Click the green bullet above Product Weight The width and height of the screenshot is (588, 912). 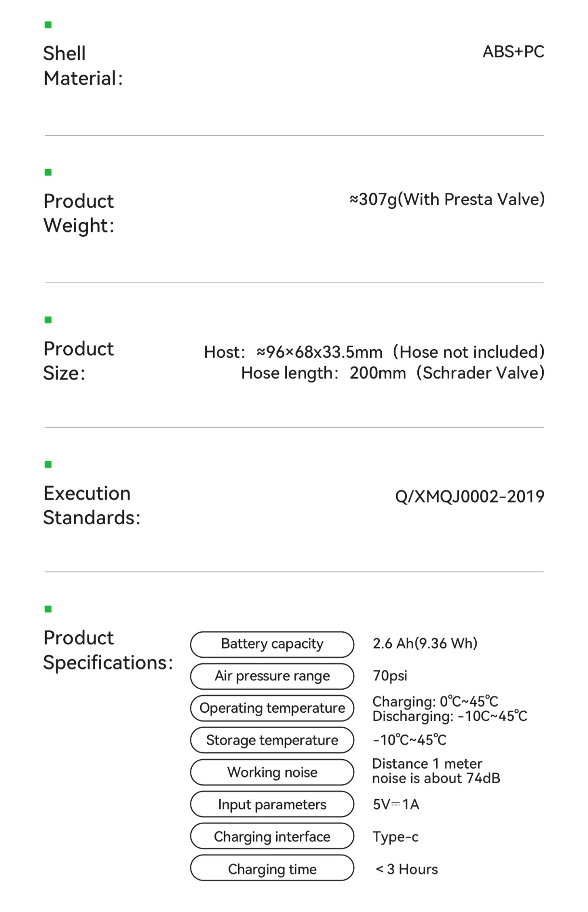coord(48,172)
